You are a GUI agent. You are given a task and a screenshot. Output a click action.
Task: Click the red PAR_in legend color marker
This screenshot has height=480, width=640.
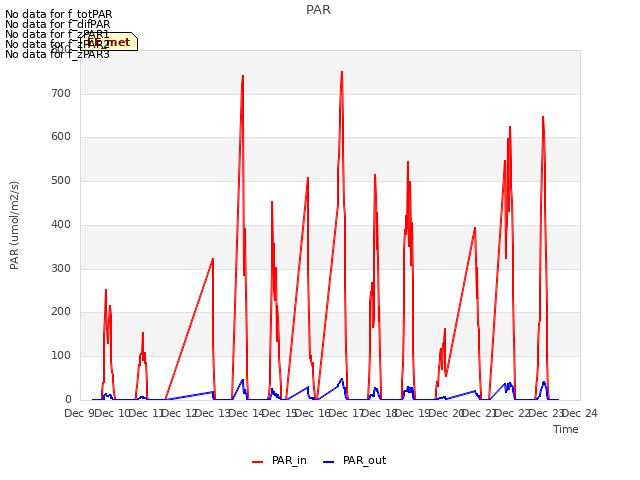tap(258, 462)
